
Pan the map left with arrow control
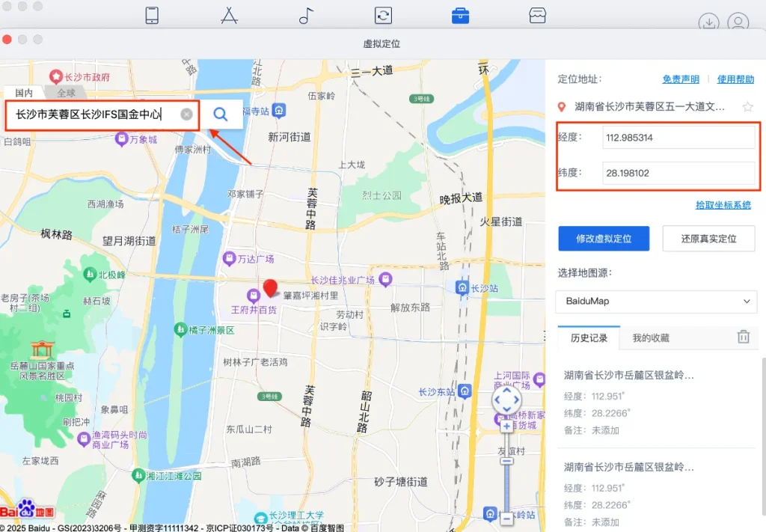tap(497, 400)
